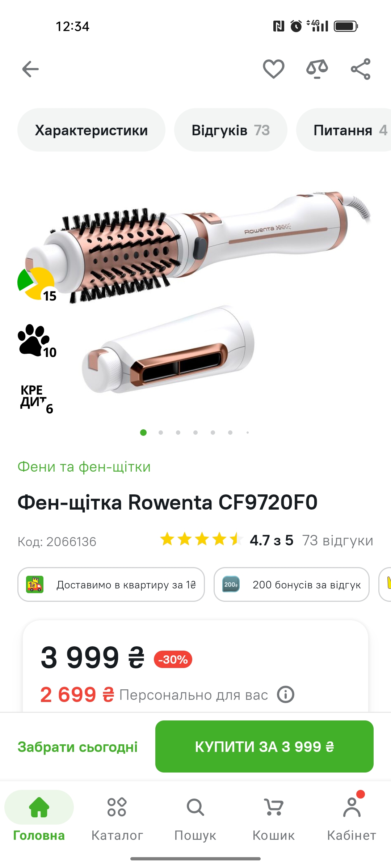
Task: Open the 73 відгуки reviews link
Action: (x=337, y=541)
